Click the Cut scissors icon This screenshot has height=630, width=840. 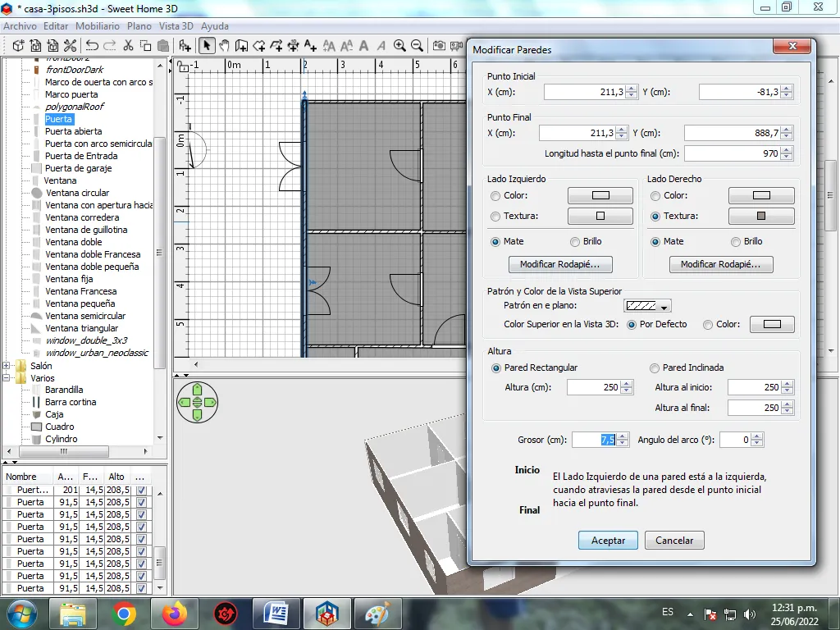point(128,46)
